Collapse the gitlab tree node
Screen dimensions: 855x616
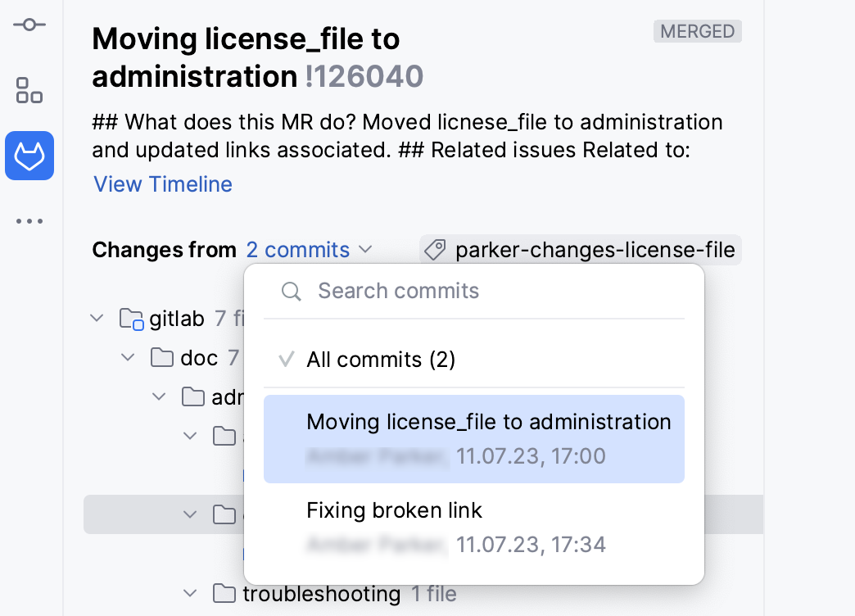tap(97, 318)
